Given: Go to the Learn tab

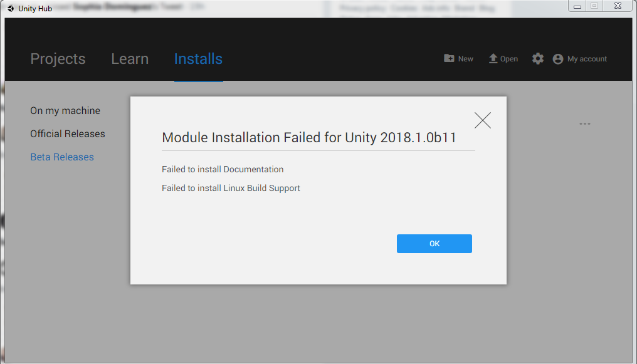Looking at the screenshot, I should click(x=130, y=59).
